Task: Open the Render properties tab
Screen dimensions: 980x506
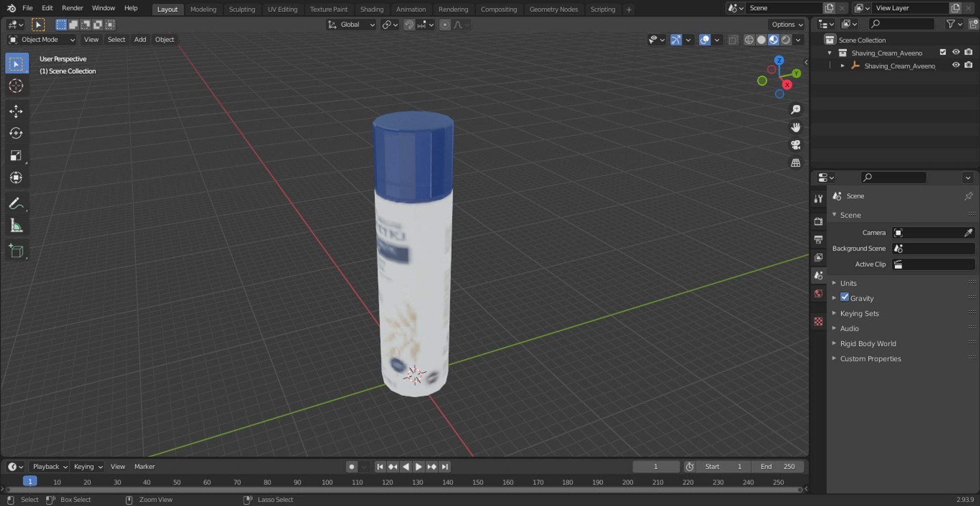Action: coord(819,222)
